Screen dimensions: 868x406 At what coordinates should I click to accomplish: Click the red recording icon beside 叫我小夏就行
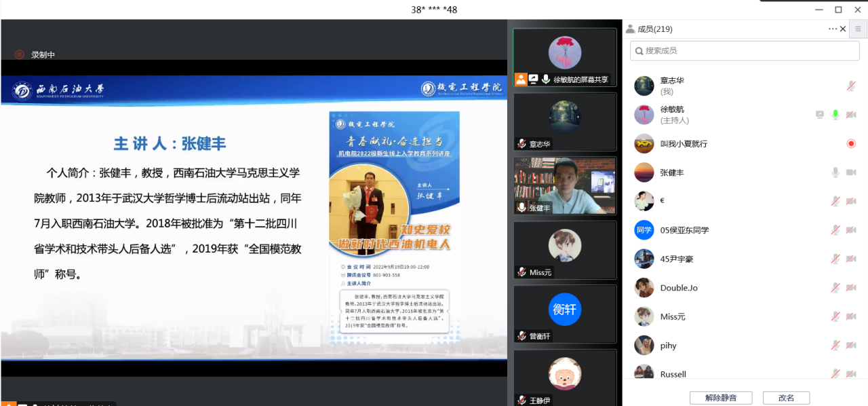(851, 144)
